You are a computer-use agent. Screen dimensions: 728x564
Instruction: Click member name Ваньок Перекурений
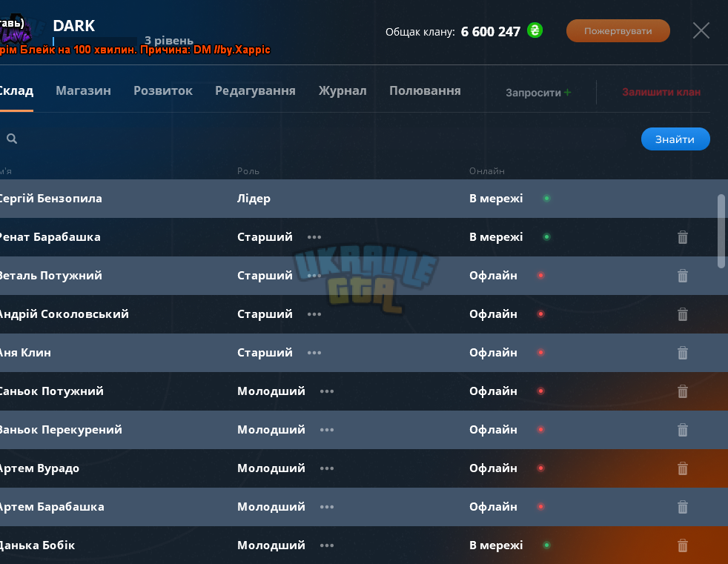(x=60, y=429)
